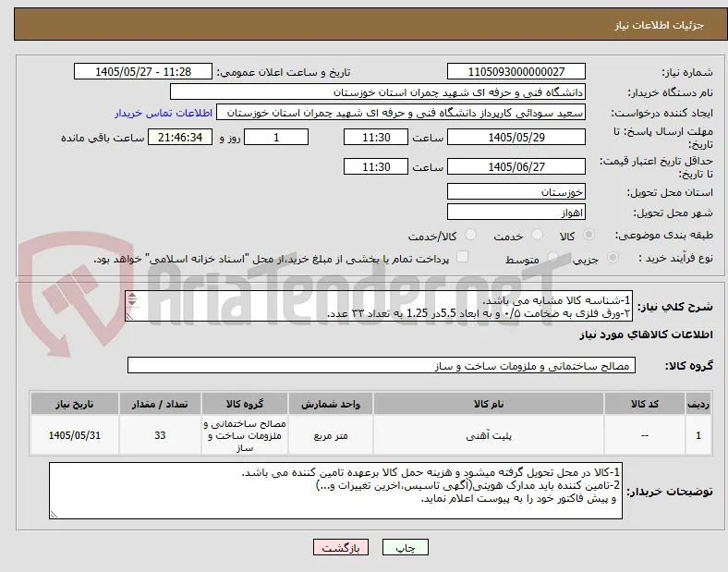The height and width of the screenshot is (572, 728).
Task: Click the کد کالا column header
Action: click(x=645, y=404)
